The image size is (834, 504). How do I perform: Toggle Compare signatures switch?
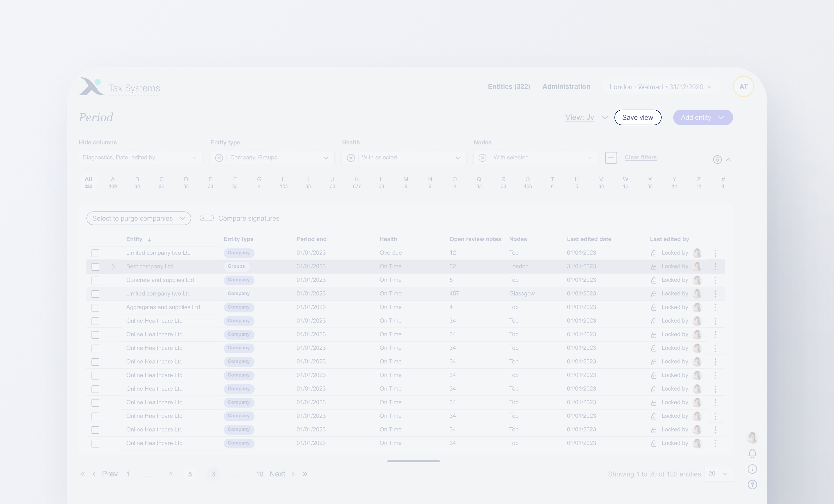(207, 218)
